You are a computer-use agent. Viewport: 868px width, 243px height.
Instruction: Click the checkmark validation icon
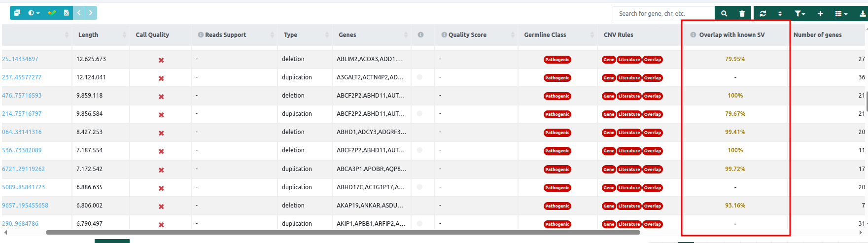(51, 13)
